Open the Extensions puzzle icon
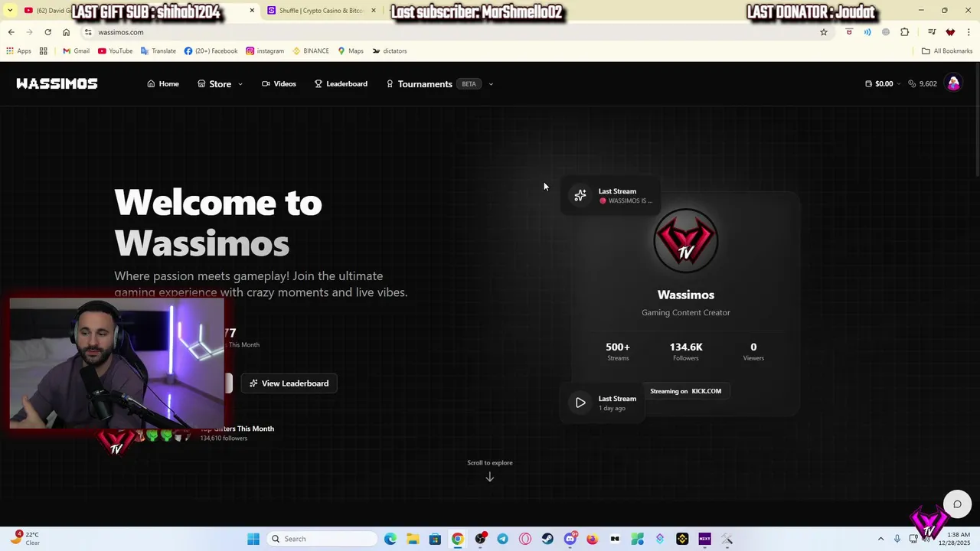Image resolution: width=980 pixels, height=551 pixels. tap(905, 32)
